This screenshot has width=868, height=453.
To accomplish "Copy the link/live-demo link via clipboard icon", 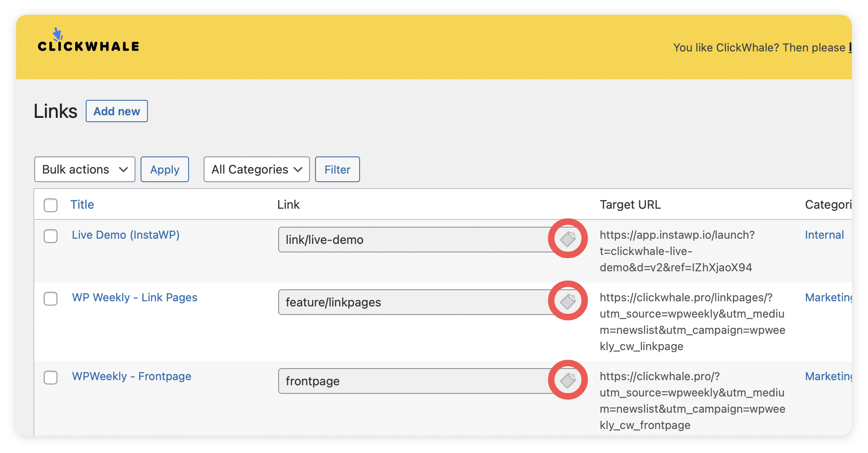I will click(x=568, y=239).
